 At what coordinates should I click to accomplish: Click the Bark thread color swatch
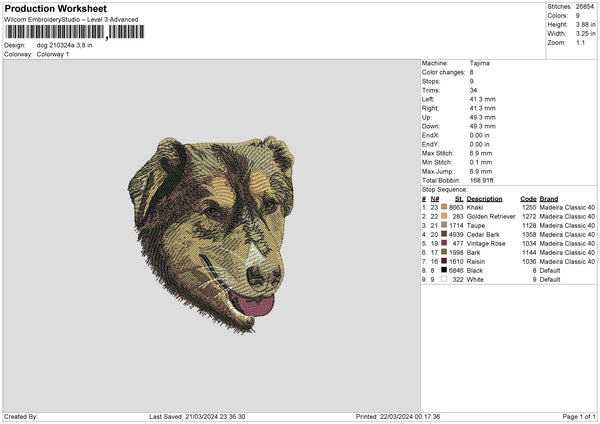click(444, 252)
